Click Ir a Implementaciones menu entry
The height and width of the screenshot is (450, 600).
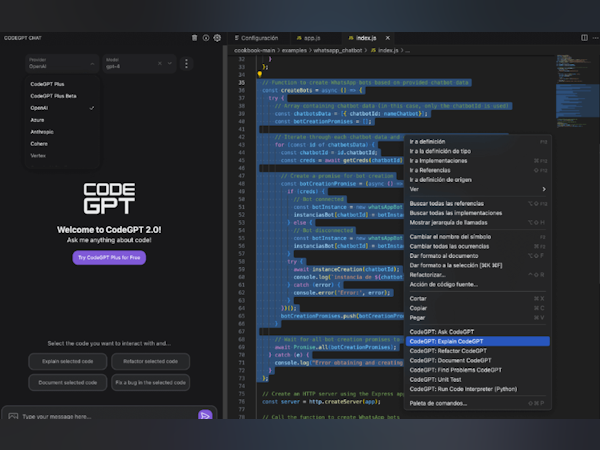point(478,161)
